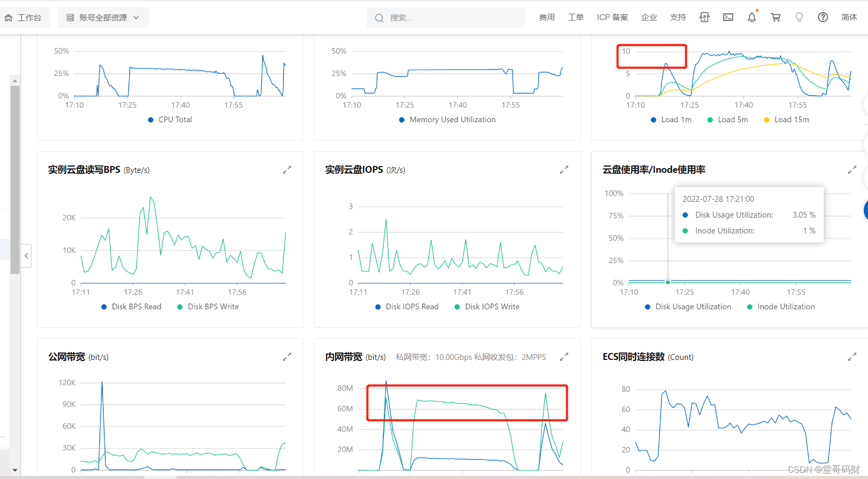Viewport: 868px width, 479px height.
Task: Click the 私网带宽 10.00Gbps info text
Action: pyautogui.click(x=471, y=357)
